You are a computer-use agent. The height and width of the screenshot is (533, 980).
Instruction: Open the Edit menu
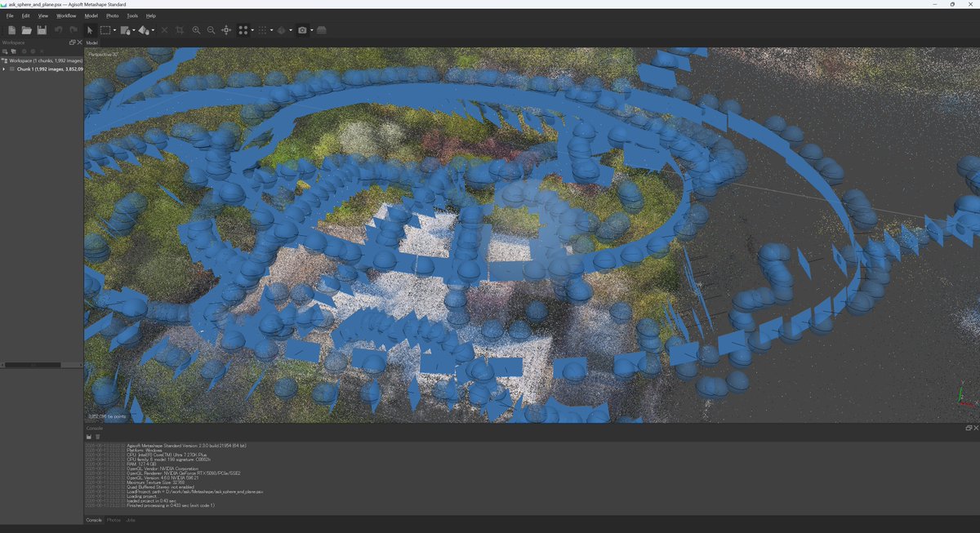pyautogui.click(x=26, y=16)
